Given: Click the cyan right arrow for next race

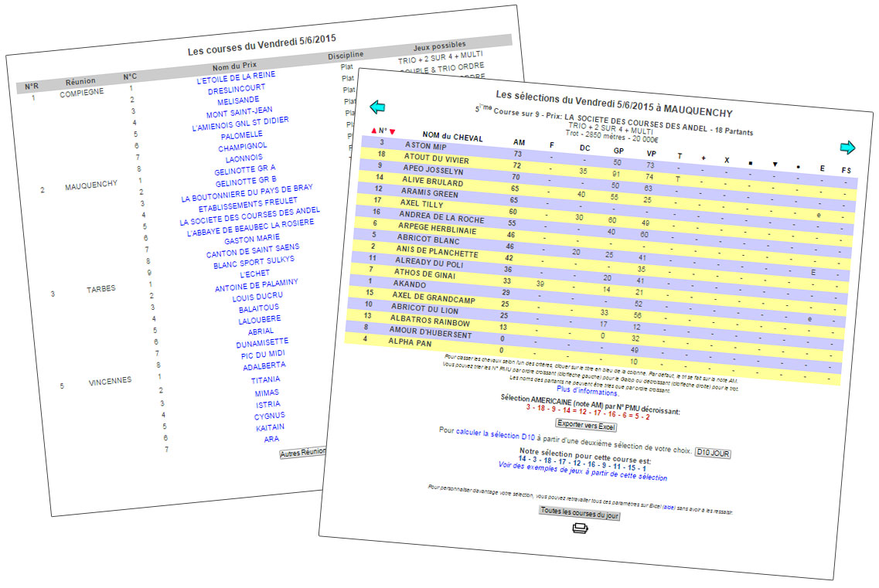Looking at the screenshot, I should coord(848,148).
